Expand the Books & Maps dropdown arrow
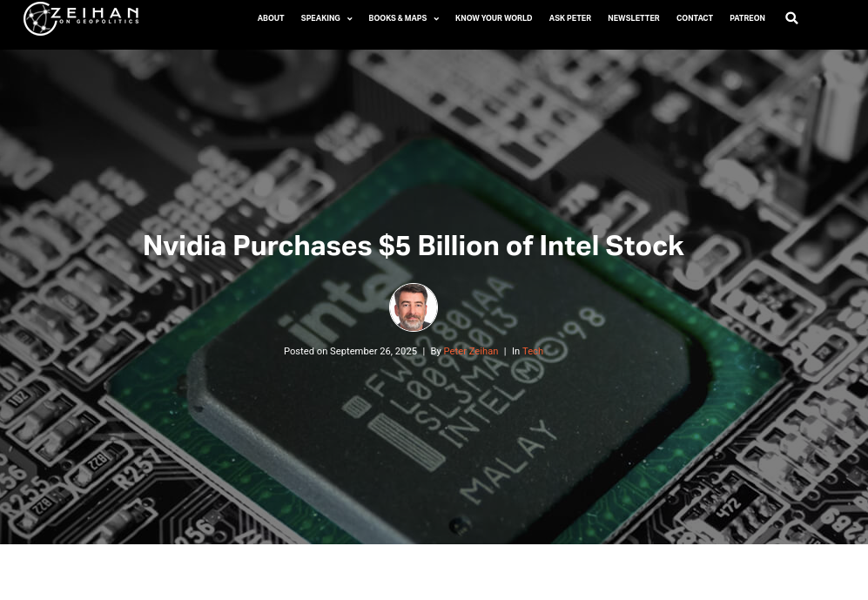This screenshot has height=600, width=868. pos(436,19)
